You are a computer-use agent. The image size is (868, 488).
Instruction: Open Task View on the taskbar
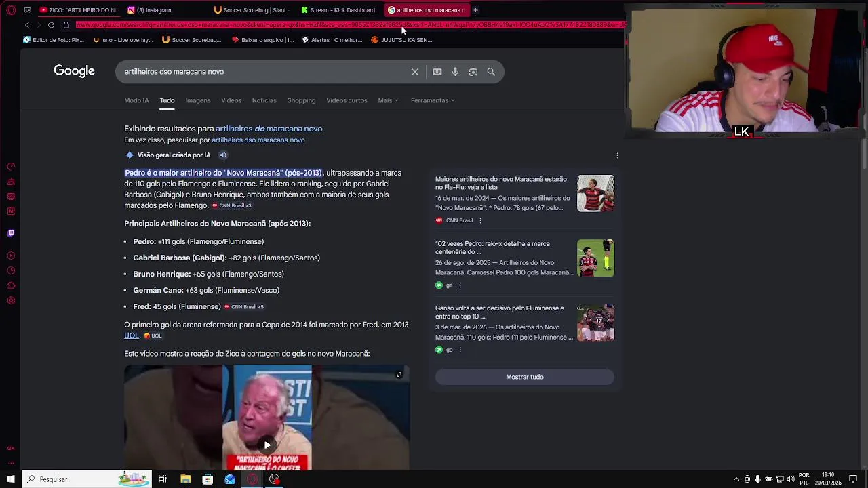[163, 479]
